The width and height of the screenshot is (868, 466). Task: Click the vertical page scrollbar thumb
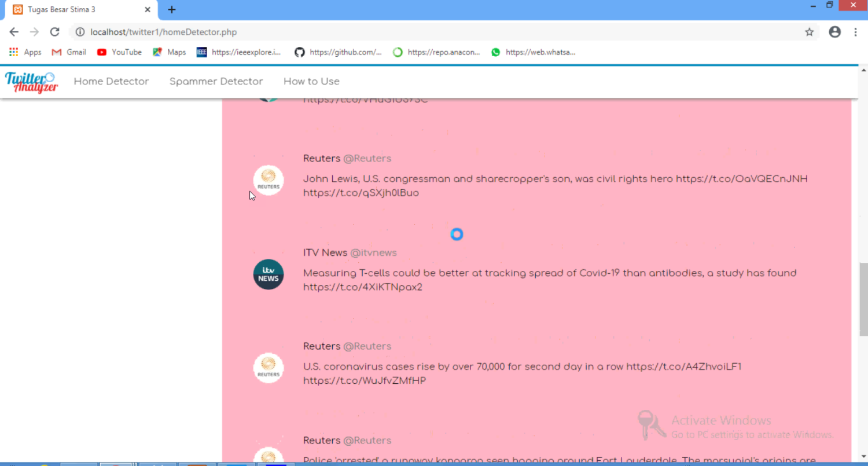pyautogui.click(x=863, y=298)
